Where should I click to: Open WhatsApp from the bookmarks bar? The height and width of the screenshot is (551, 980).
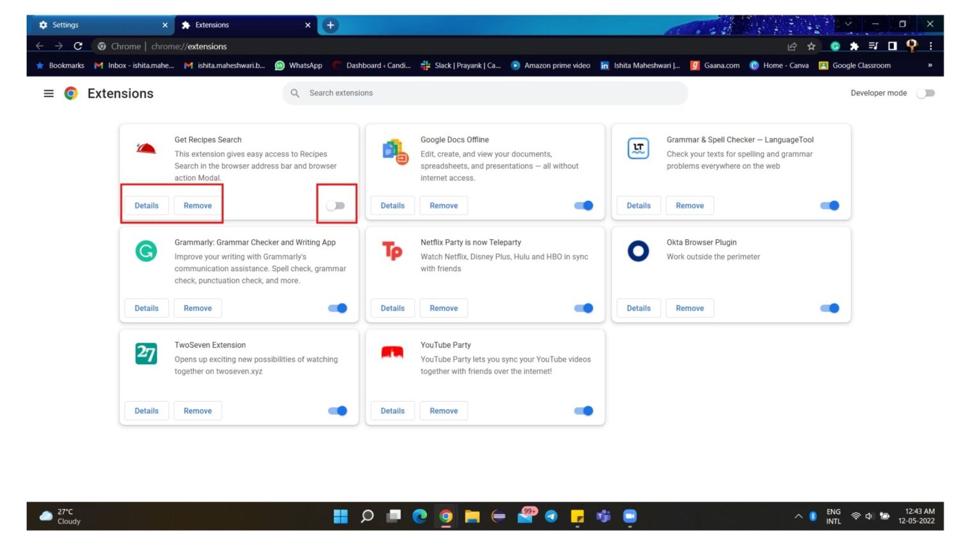(x=299, y=65)
